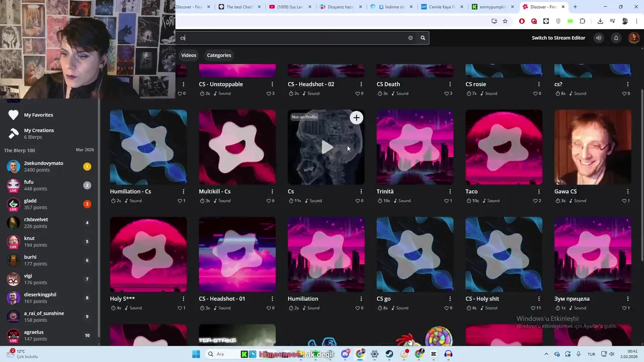Open the options menu for CS go
The image size is (644, 362).
[x=450, y=299]
